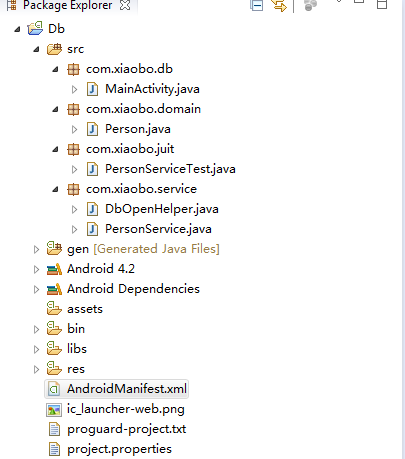The height and width of the screenshot is (459, 405).
Task: Click the ic_launcher-web.png image icon
Action: 54,410
